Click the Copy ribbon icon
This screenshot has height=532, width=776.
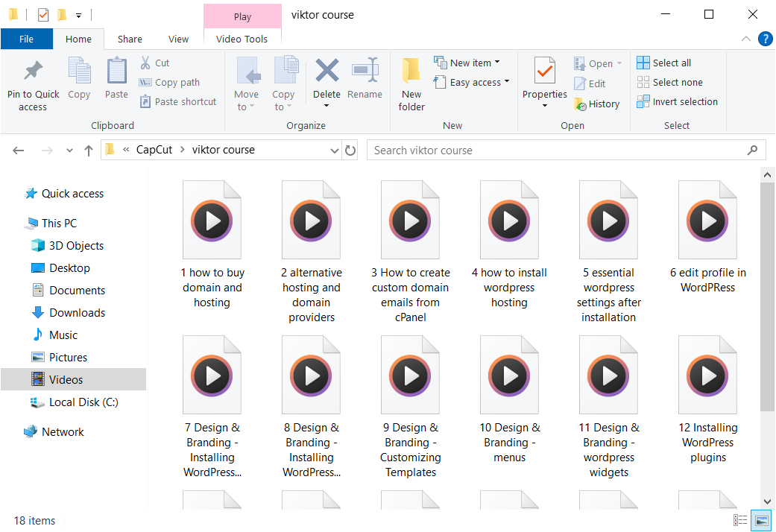click(79, 70)
